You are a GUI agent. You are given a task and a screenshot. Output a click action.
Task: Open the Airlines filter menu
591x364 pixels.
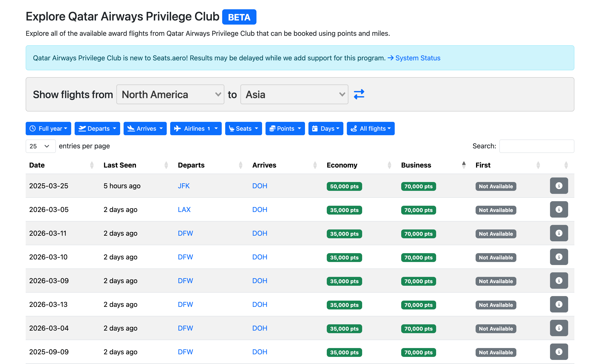[195, 129]
